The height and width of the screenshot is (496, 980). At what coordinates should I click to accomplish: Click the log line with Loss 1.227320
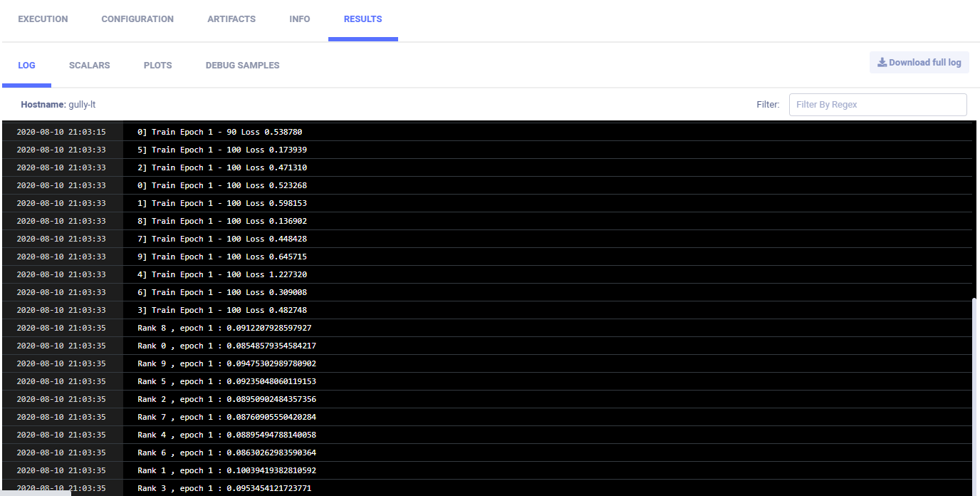pos(222,274)
